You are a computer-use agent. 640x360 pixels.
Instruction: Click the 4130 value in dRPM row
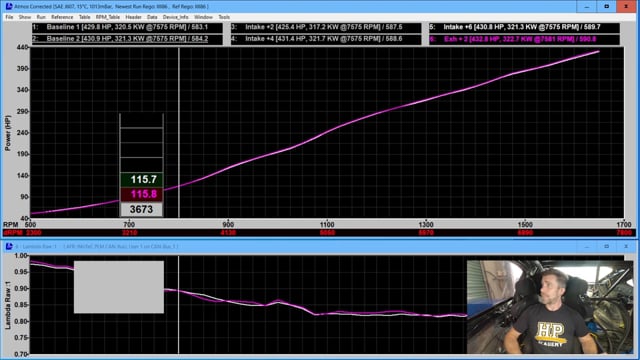tap(228, 233)
